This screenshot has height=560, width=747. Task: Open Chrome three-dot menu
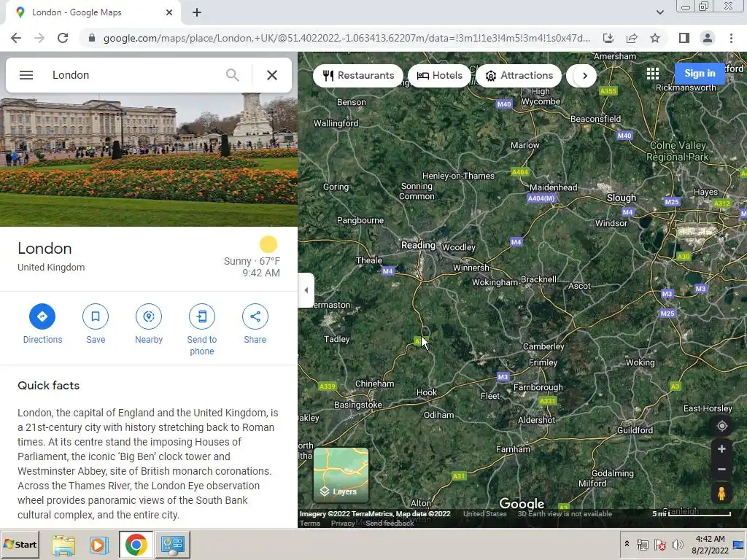pos(731,38)
